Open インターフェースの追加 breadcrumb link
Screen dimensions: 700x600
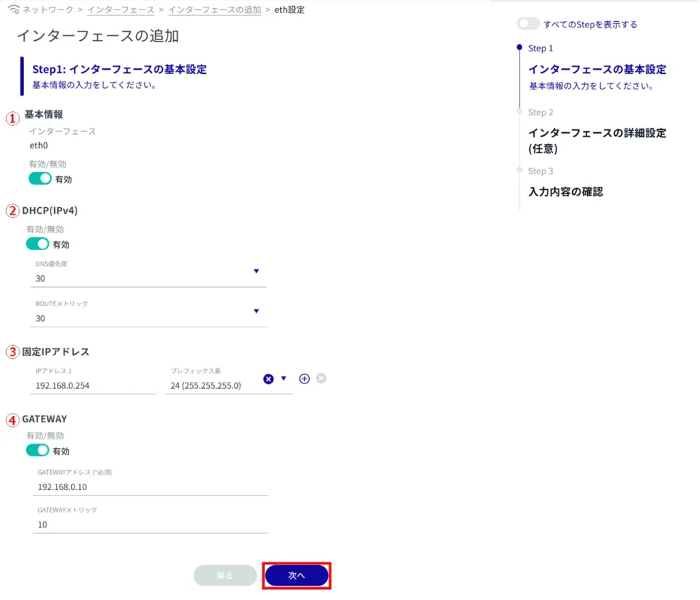click(214, 10)
